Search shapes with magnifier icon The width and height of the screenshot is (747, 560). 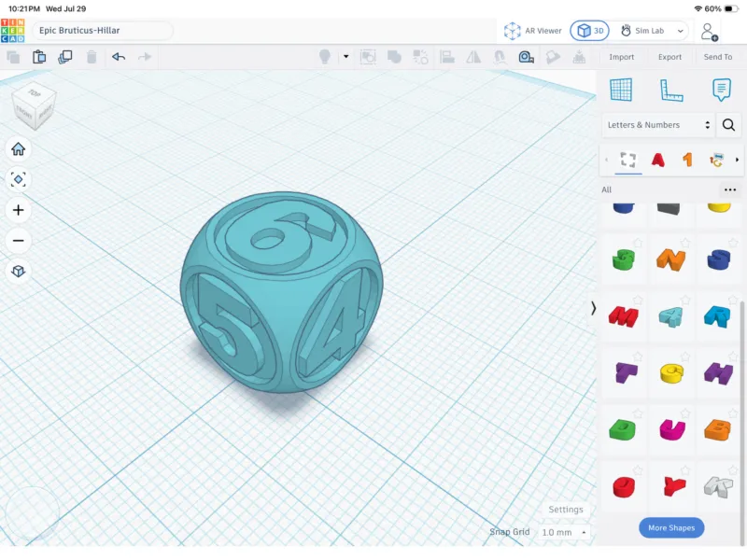point(728,125)
